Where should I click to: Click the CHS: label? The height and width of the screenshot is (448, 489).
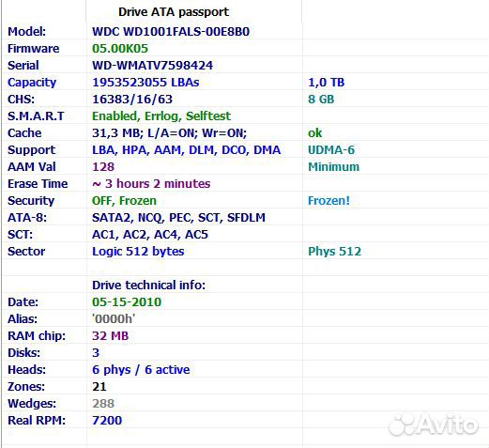(21, 100)
